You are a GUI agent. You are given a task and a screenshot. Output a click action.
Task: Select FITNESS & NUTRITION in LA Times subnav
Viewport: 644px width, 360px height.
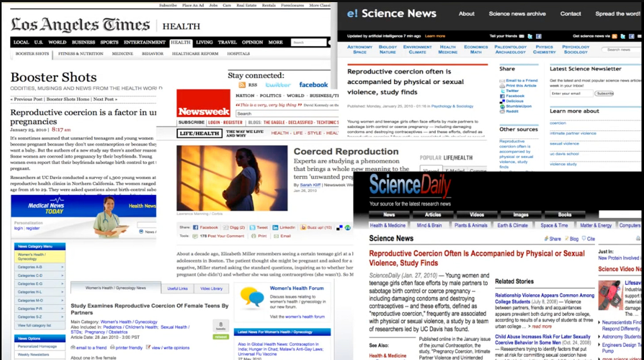(x=80, y=54)
